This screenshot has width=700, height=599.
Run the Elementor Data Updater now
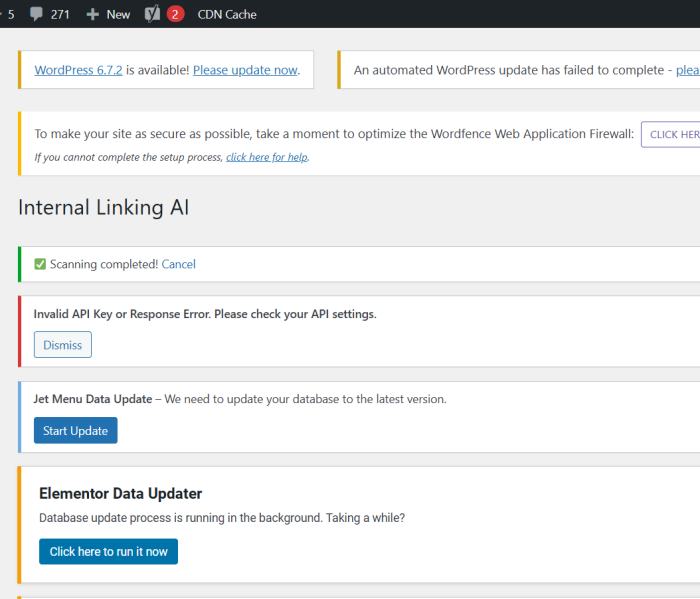point(108,551)
